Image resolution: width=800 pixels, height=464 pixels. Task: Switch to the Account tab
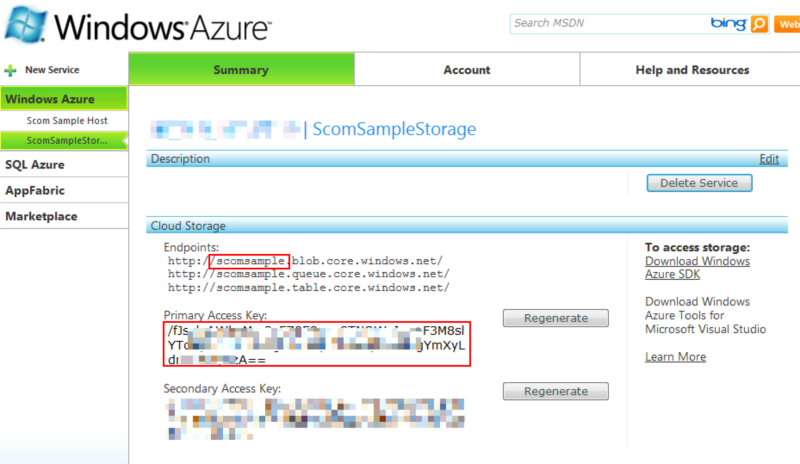tap(467, 69)
